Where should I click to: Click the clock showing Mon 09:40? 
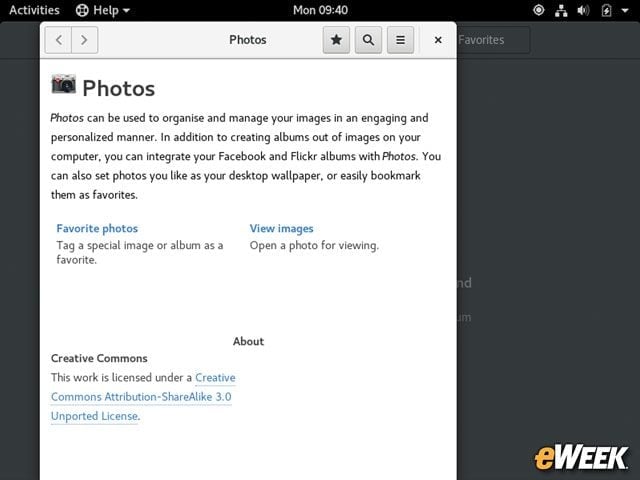(320, 10)
